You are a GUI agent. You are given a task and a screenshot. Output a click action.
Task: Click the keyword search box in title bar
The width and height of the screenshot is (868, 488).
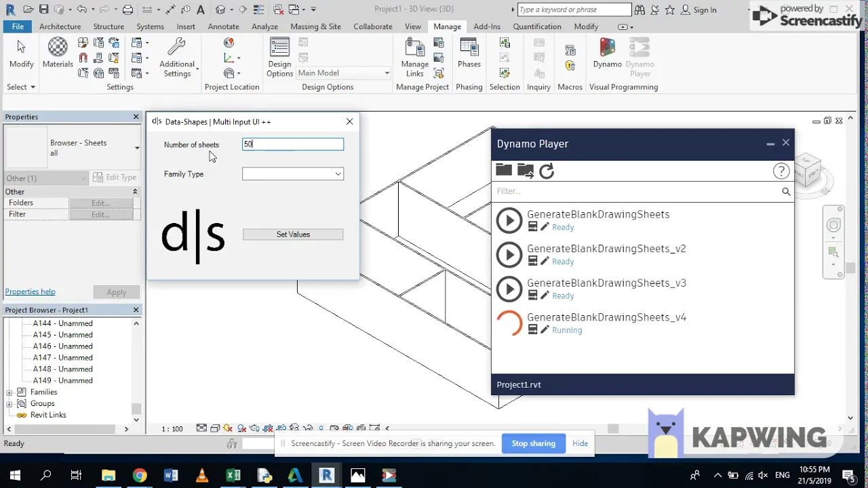(574, 9)
